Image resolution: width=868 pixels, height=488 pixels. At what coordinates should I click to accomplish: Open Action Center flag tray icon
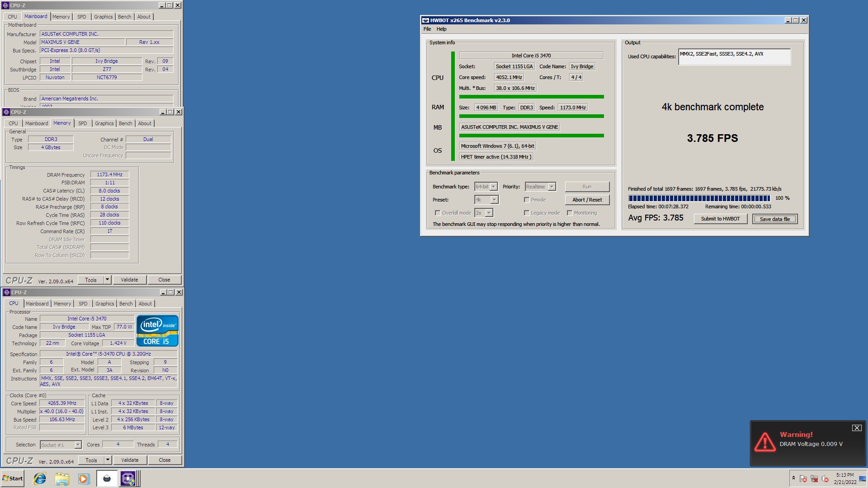(803, 479)
